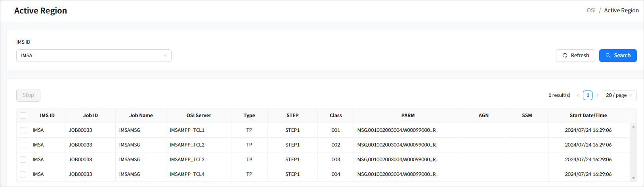Select page 1 in pagination
Screen dimensions: 644x187
click(x=588, y=95)
